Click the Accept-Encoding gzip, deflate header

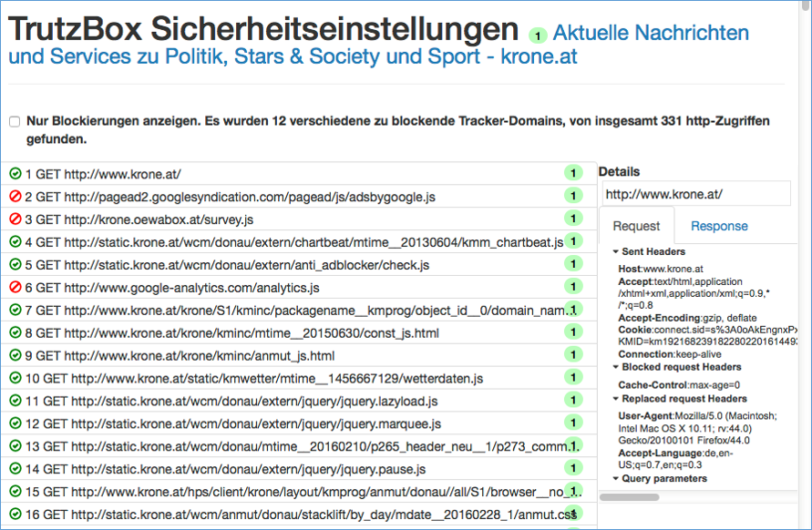point(687,318)
